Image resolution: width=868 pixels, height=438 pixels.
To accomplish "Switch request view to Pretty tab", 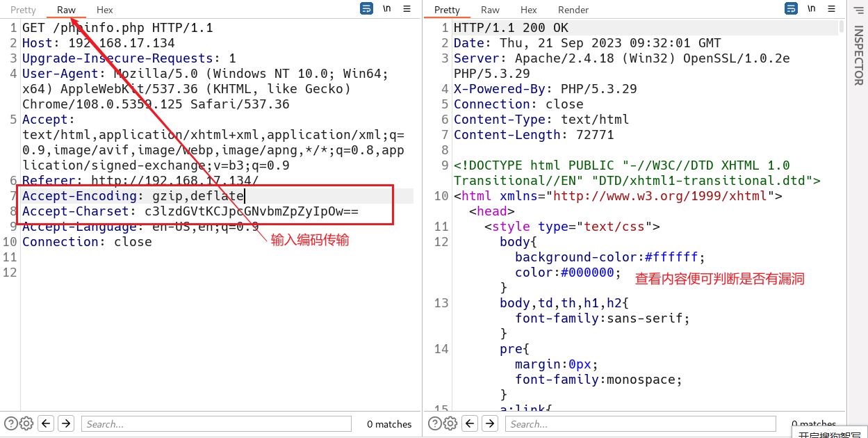I will tap(23, 10).
